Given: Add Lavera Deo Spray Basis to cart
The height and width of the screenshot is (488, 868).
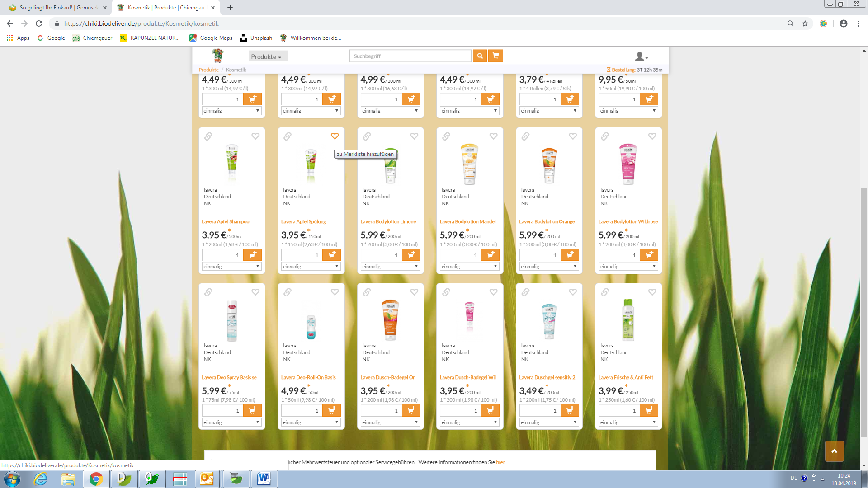Looking at the screenshot, I should click(x=252, y=410).
